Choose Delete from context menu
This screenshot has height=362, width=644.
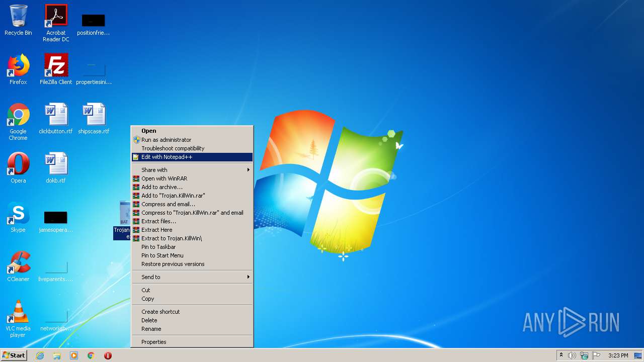point(192,320)
